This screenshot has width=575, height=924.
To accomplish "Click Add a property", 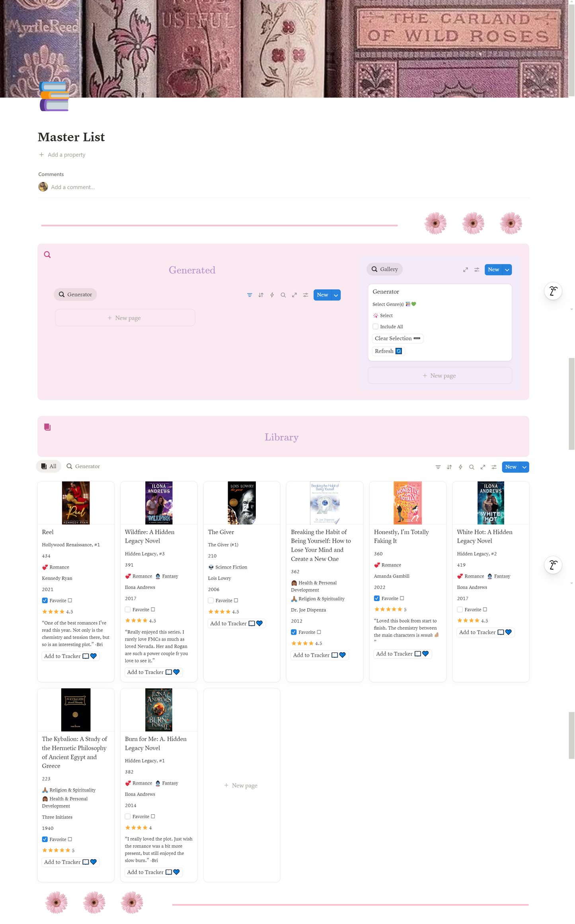I will [62, 155].
